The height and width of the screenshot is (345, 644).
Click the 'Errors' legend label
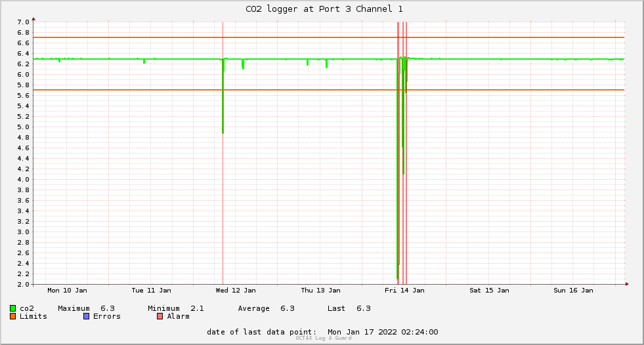(x=107, y=316)
